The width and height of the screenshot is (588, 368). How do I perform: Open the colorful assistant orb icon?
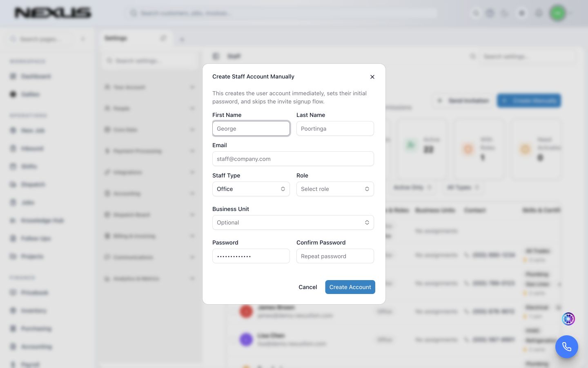(568, 319)
